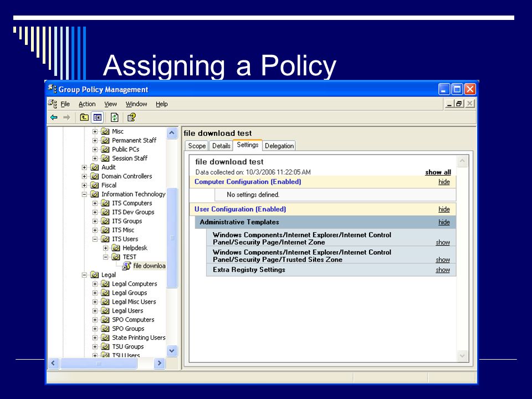Show the Internet Zone settings
Screen dimensions: 532x399
(x=443, y=242)
